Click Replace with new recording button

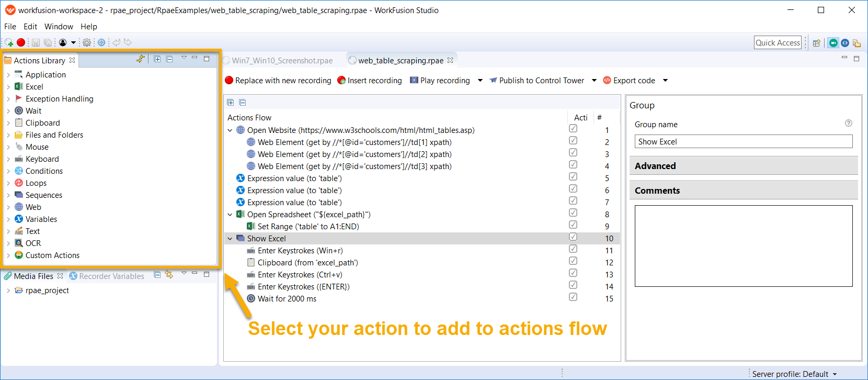(x=278, y=81)
